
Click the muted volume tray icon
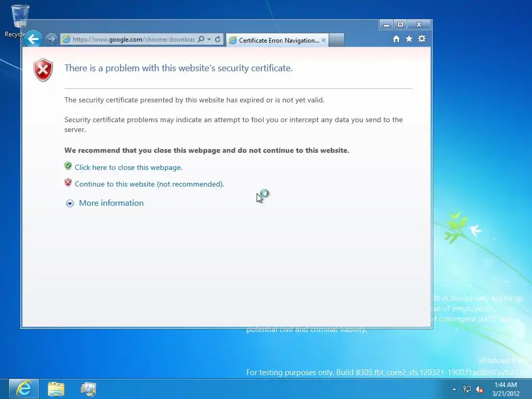[480, 389]
